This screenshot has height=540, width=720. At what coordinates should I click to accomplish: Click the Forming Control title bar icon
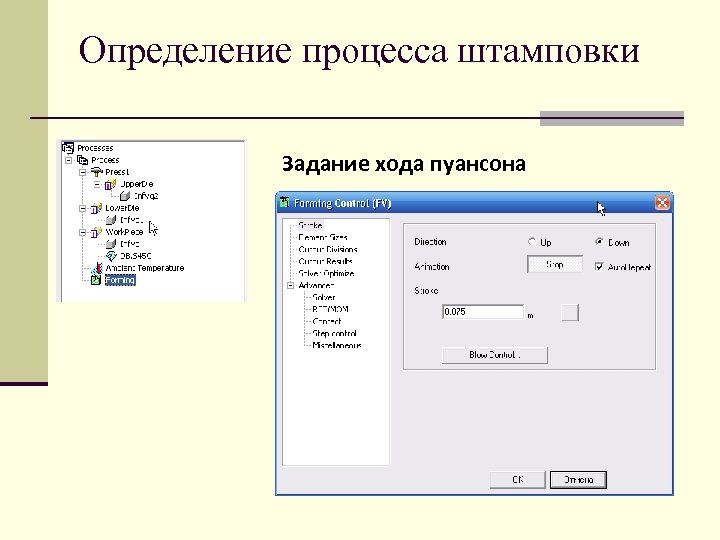tap(285, 202)
